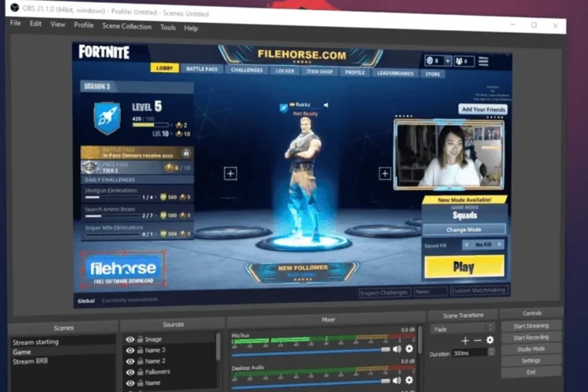
Task: Click Add Your Friends button
Action: pos(483,109)
